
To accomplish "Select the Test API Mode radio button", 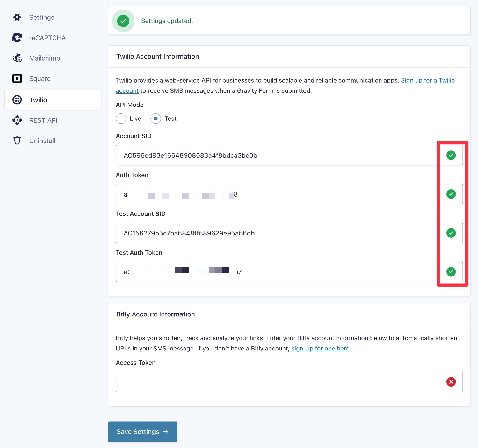I will (156, 119).
